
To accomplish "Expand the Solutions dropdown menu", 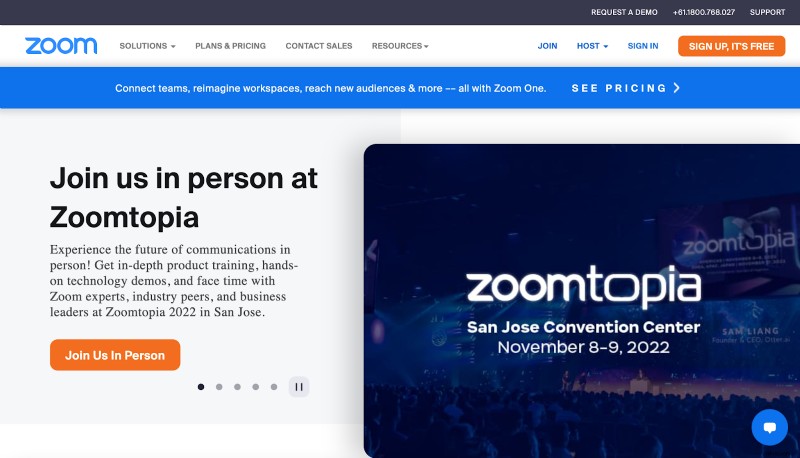I will [147, 46].
